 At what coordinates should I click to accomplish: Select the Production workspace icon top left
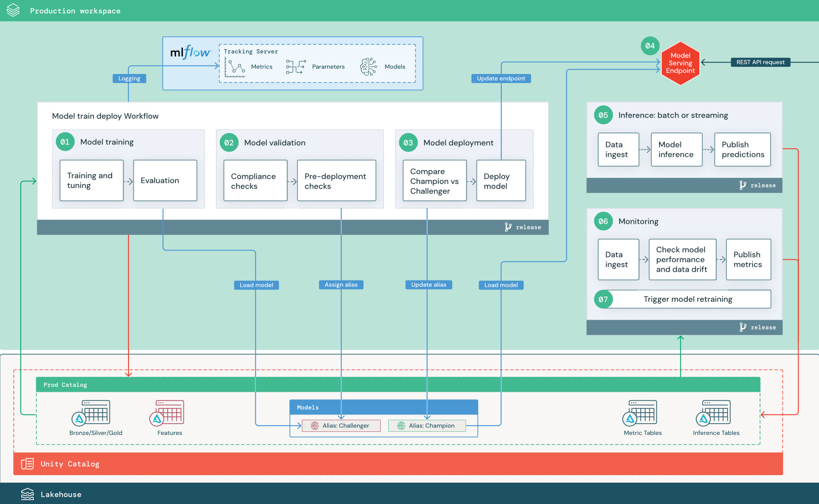coord(13,10)
